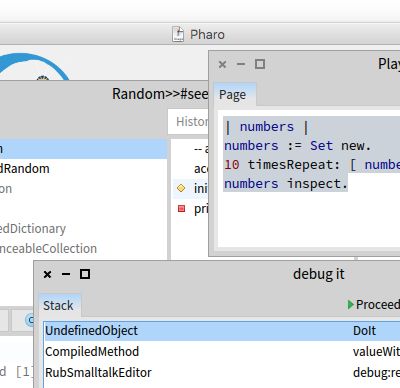Select the dRandom class in browser list

[x=83, y=169]
